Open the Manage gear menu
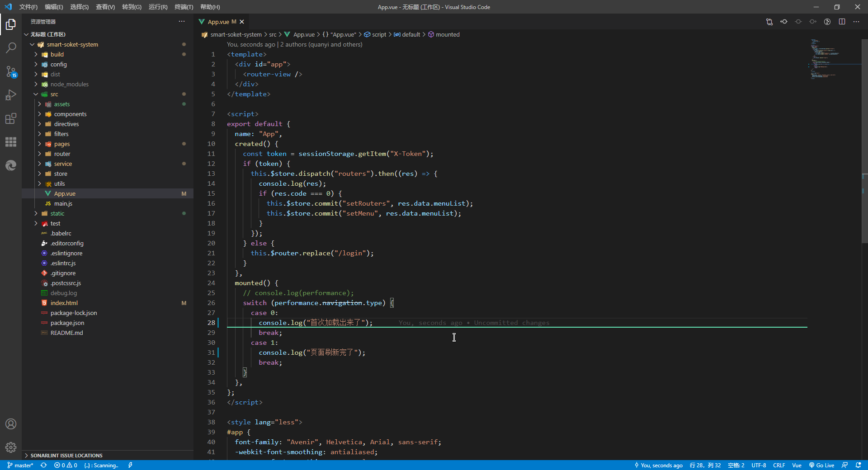The image size is (868, 470). (x=11, y=447)
